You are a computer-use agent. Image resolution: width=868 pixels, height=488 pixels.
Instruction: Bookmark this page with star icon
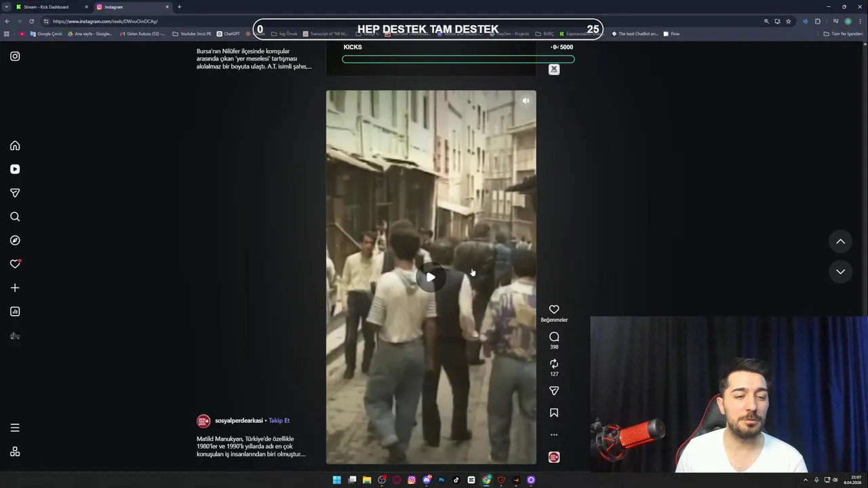[788, 21]
